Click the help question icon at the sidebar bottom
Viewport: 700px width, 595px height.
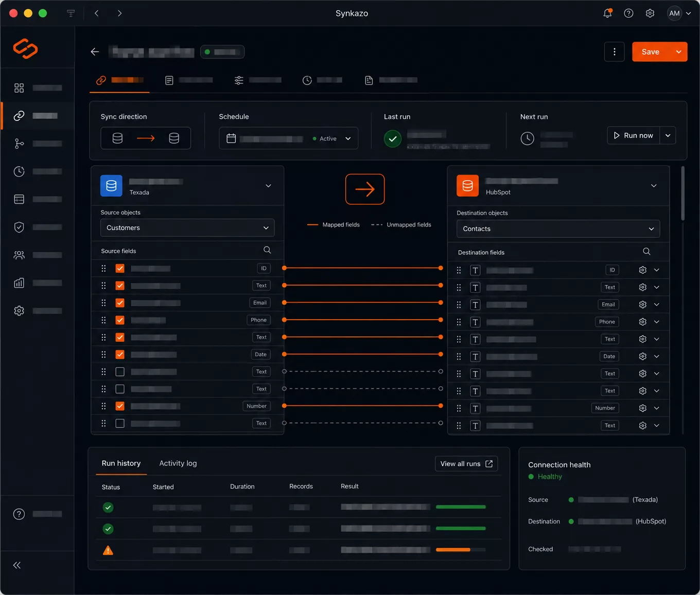click(19, 514)
